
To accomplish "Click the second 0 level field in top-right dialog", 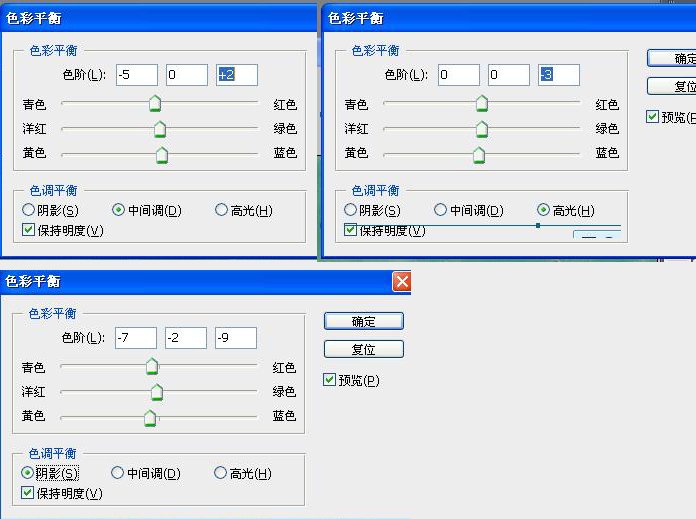I will pos(509,75).
